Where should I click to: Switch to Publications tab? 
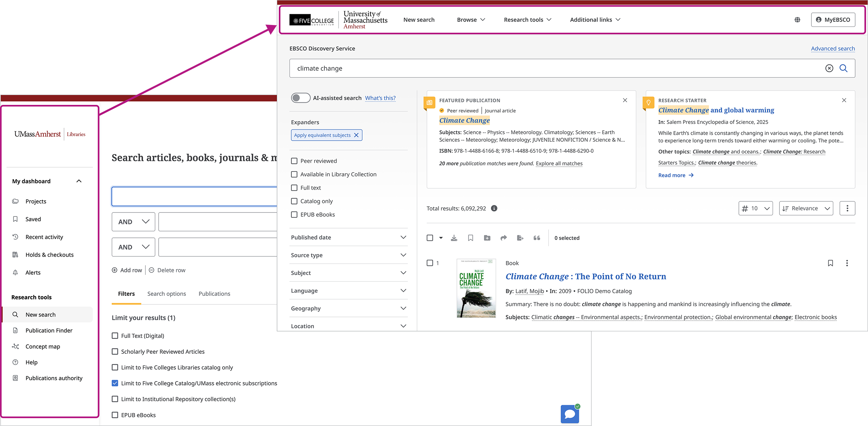214,294
